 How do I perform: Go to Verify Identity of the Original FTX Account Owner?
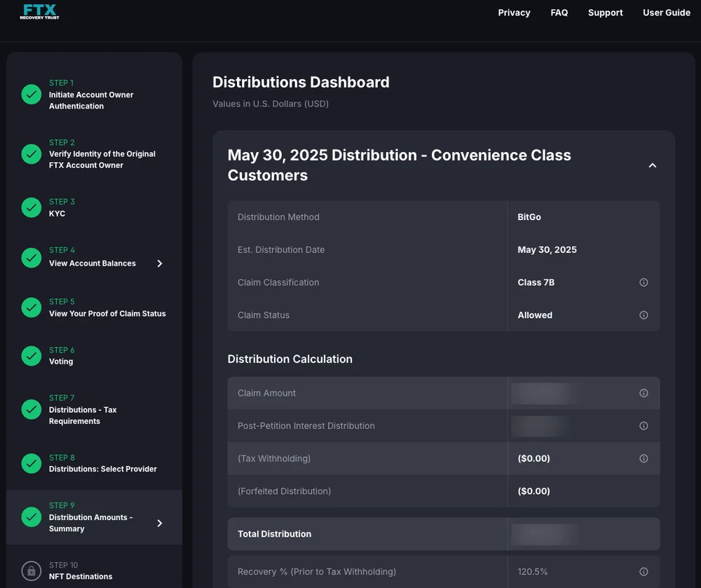click(x=102, y=160)
